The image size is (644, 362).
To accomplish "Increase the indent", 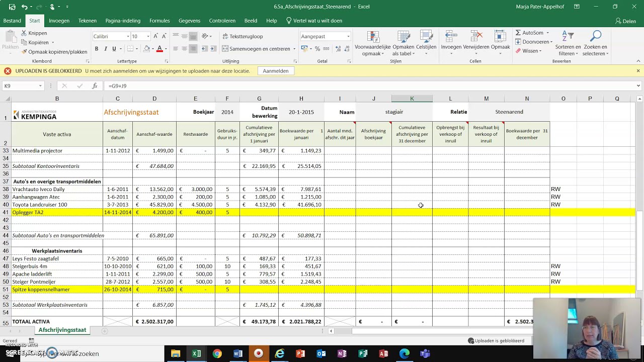I will tap(213, 49).
